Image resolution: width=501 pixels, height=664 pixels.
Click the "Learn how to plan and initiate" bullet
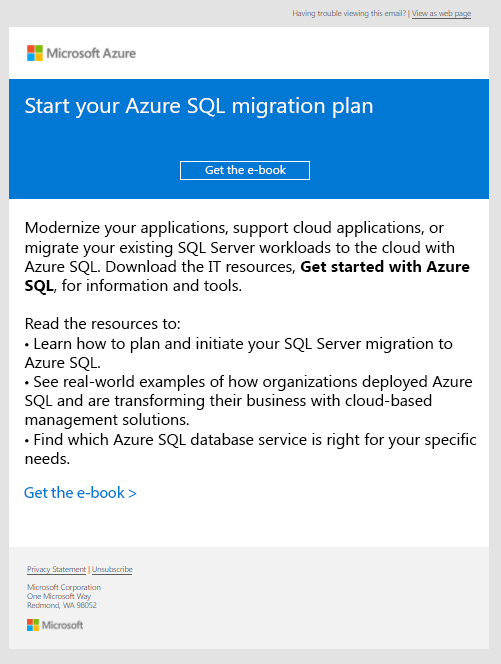[239, 353]
